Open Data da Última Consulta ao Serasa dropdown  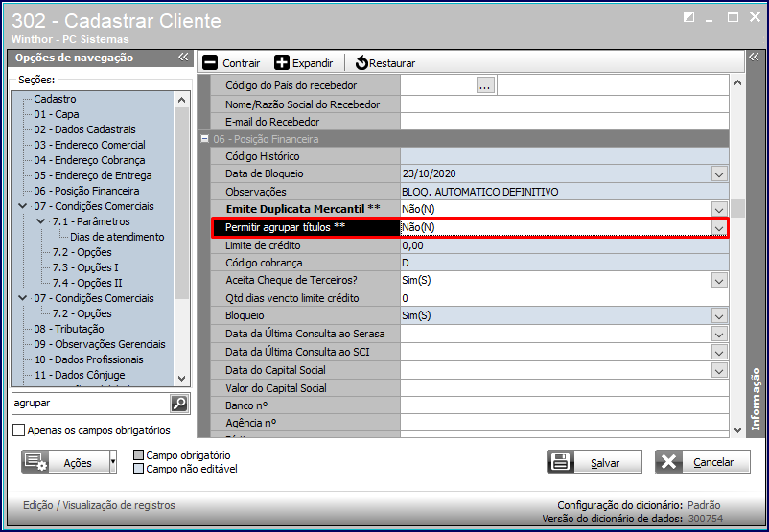coord(719,335)
